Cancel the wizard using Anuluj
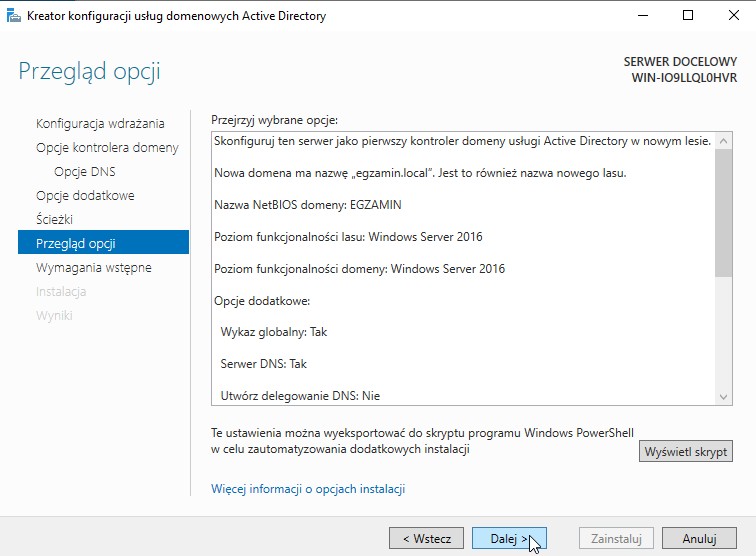Screen dimensions: 756x556 coord(699,538)
